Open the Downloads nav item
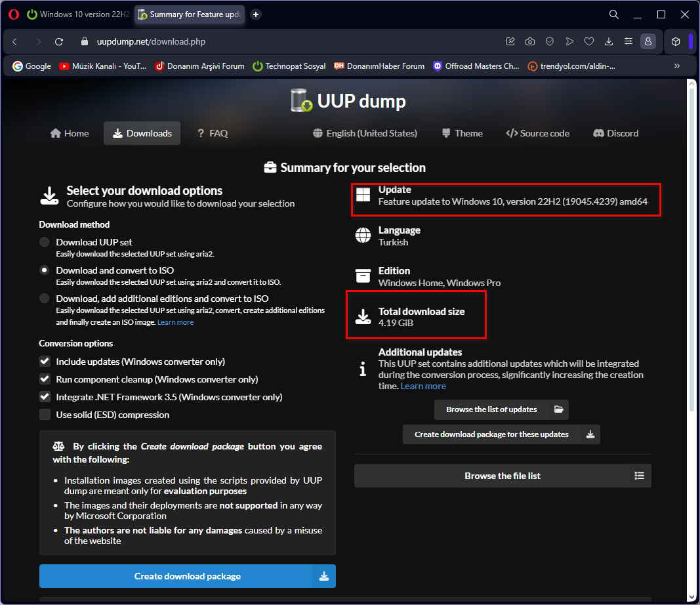 142,133
